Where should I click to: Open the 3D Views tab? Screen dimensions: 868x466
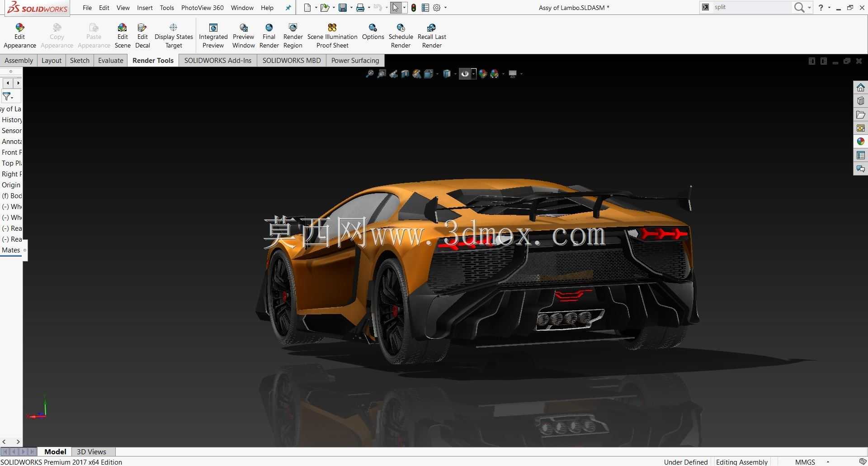(91, 452)
